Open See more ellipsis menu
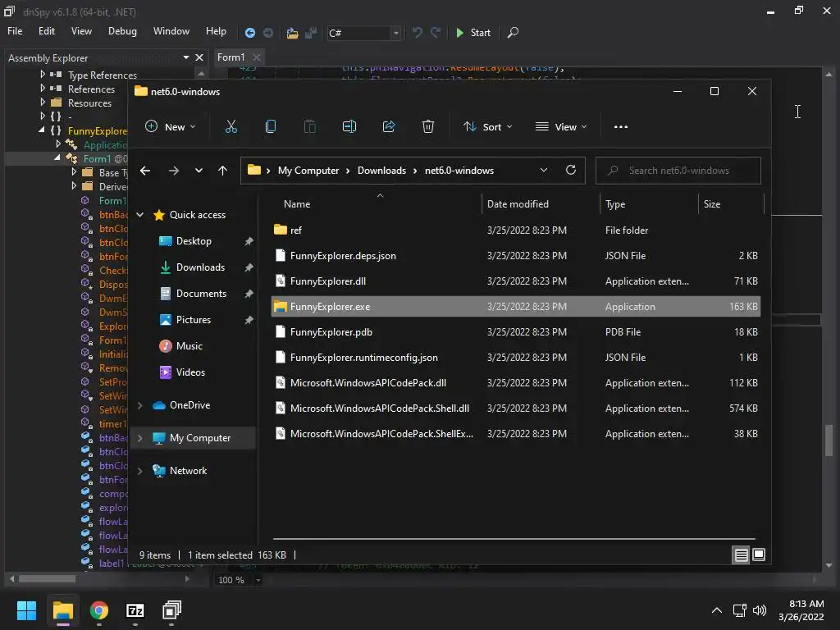This screenshot has width=840, height=630. pyautogui.click(x=621, y=127)
